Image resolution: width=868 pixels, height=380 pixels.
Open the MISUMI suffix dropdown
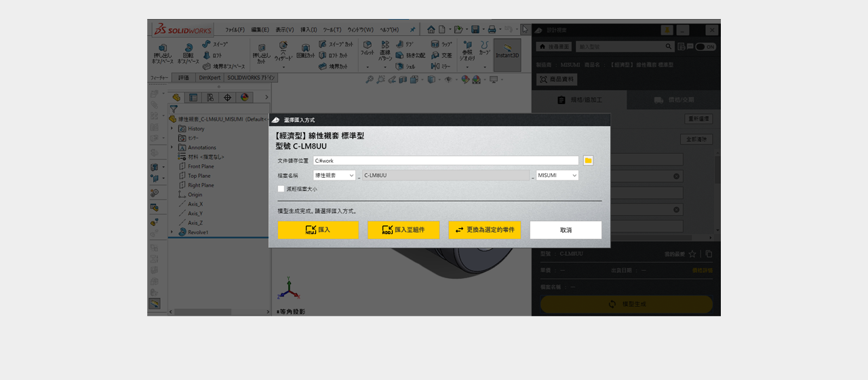(557, 175)
